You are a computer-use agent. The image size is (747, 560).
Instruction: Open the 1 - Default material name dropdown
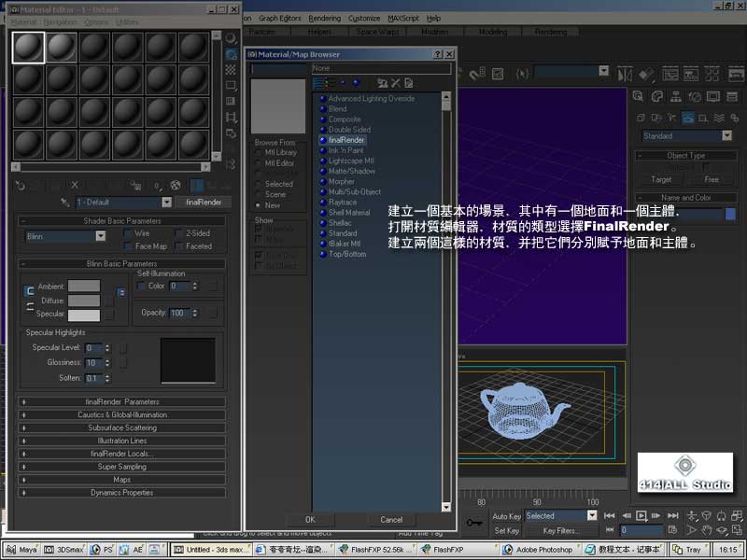click(x=166, y=203)
